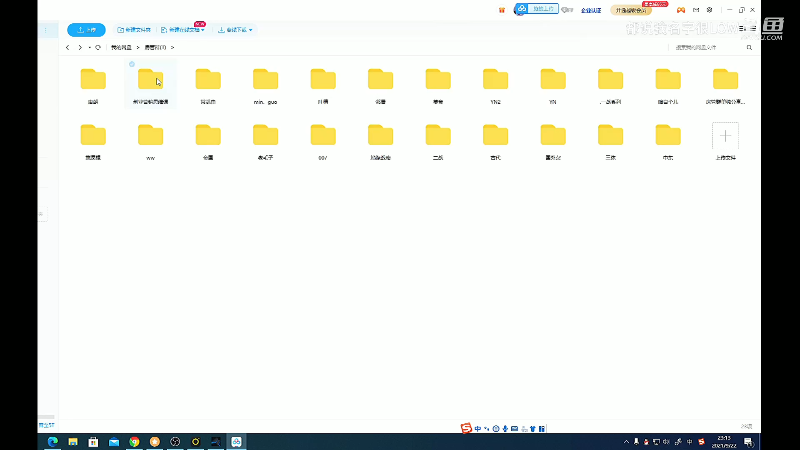Open the Sogou emoji smiley icon

point(496,429)
